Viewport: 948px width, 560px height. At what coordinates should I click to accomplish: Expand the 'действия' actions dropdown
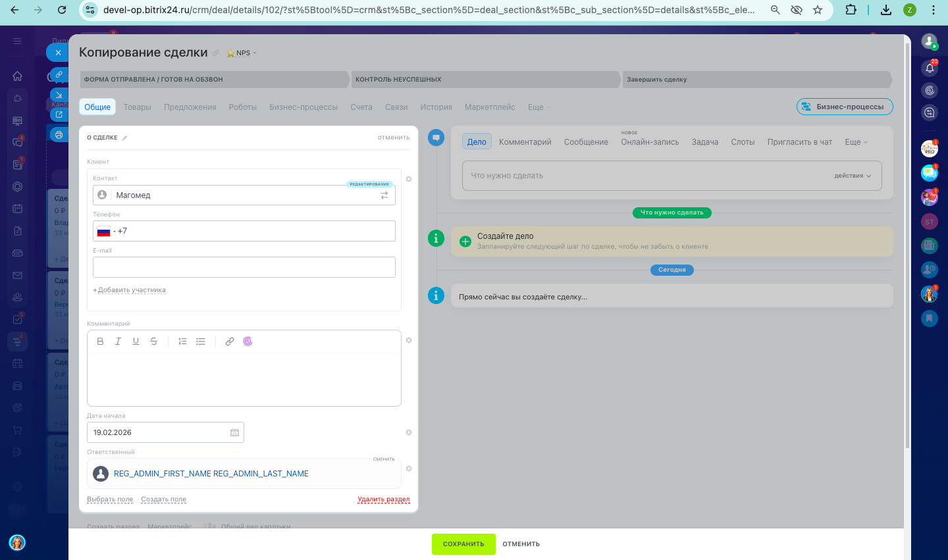853,176
